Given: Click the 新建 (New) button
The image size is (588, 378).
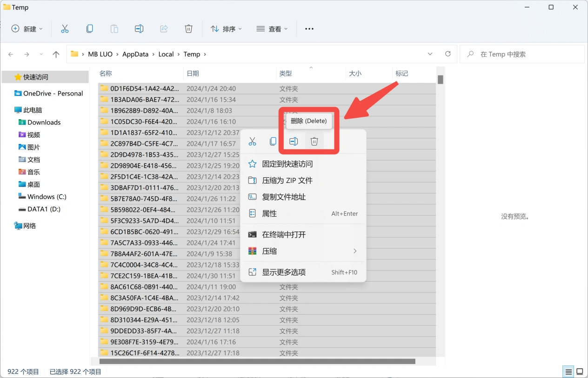Looking at the screenshot, I should coord(27,28).
